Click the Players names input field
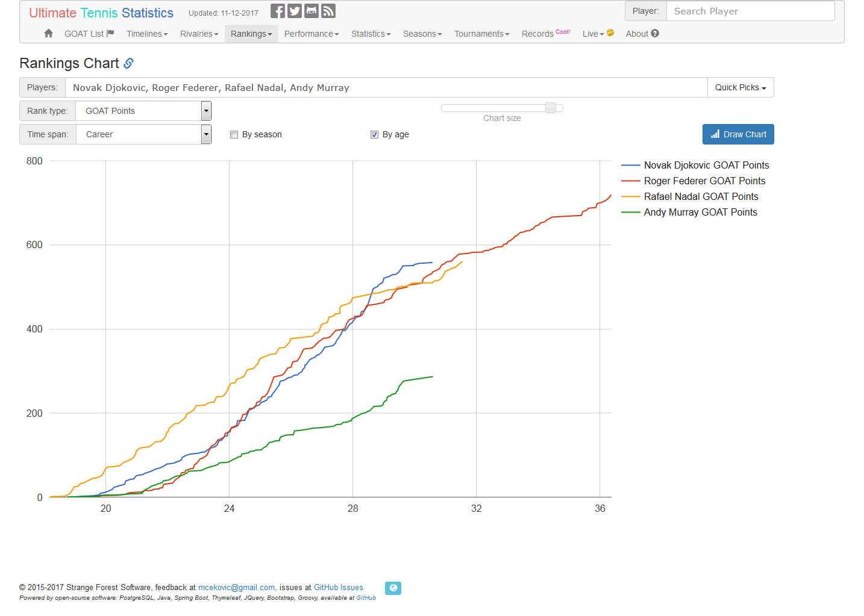The height and width of the screenshot is (616, 864). click(386, 87)
